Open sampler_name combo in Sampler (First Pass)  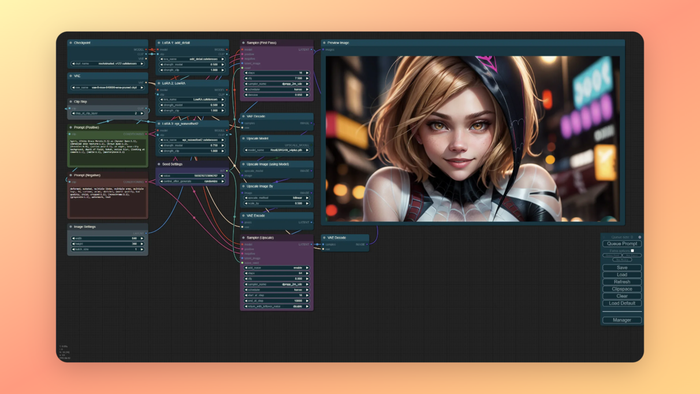pos(276,83)
